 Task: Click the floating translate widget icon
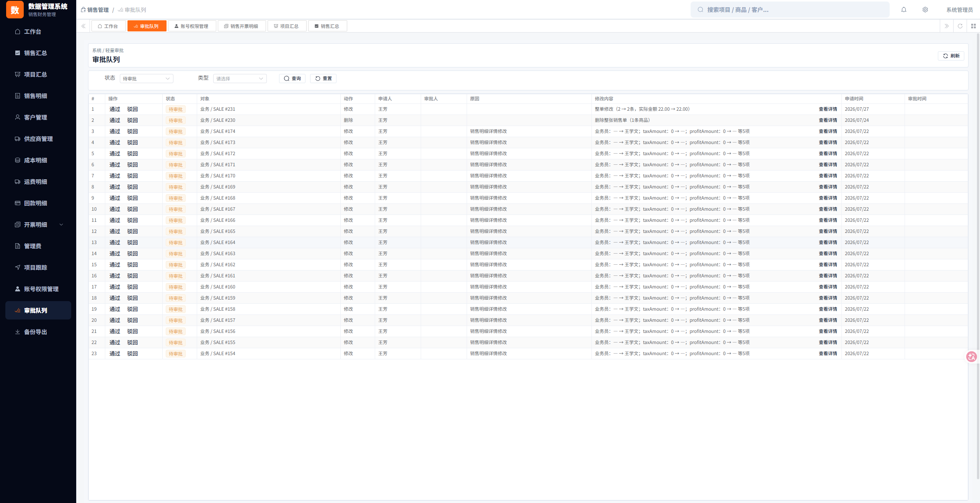click(972, 357)
